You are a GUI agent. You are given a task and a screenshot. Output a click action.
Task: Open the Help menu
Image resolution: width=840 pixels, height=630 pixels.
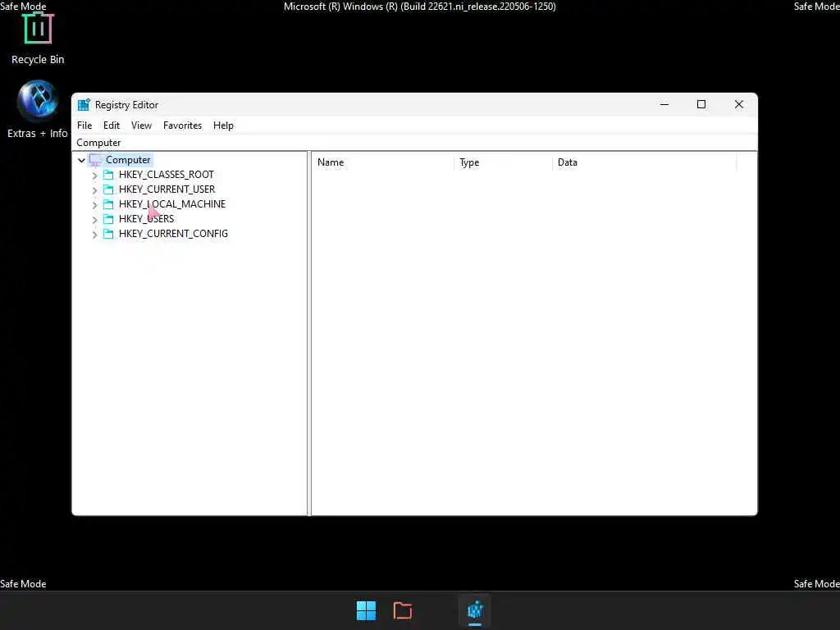coord(223,126)
